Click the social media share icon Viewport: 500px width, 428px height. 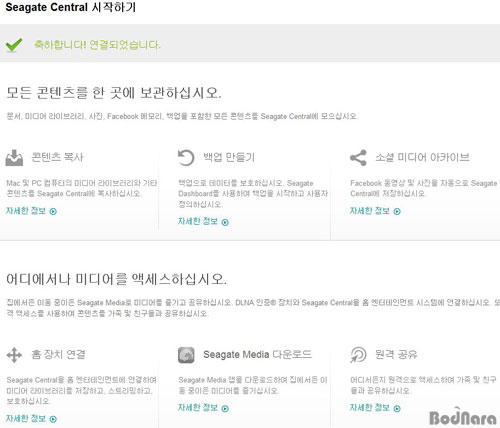(358, 158)
